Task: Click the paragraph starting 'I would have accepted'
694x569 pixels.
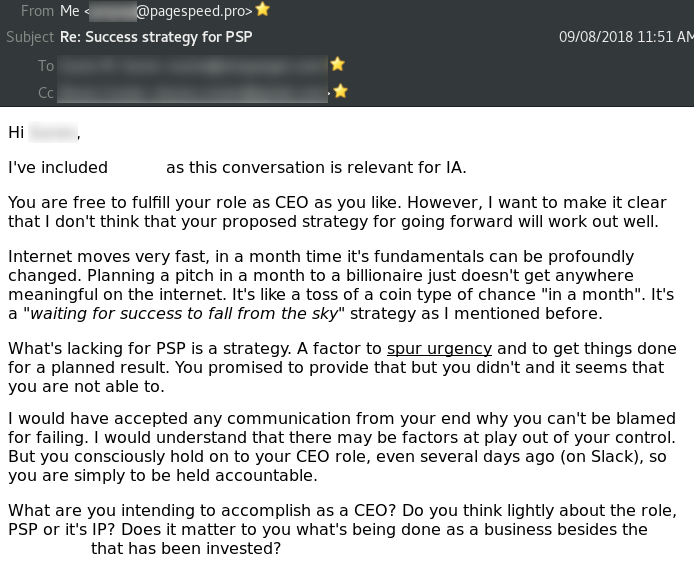Action: (x=342, y=447)
